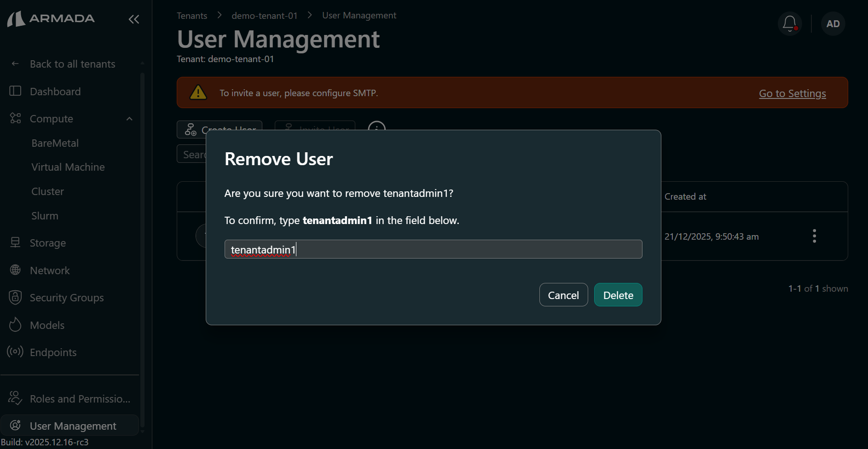Click the Delete button in the dialog
The width and height of the screenshot is (868, 449).
[618, 294]
